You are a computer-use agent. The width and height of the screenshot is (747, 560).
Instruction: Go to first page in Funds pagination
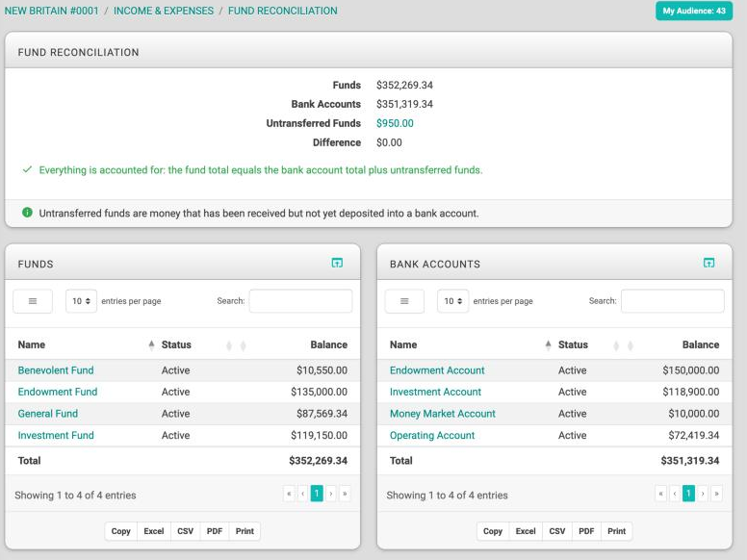click(x=289, y=494)
